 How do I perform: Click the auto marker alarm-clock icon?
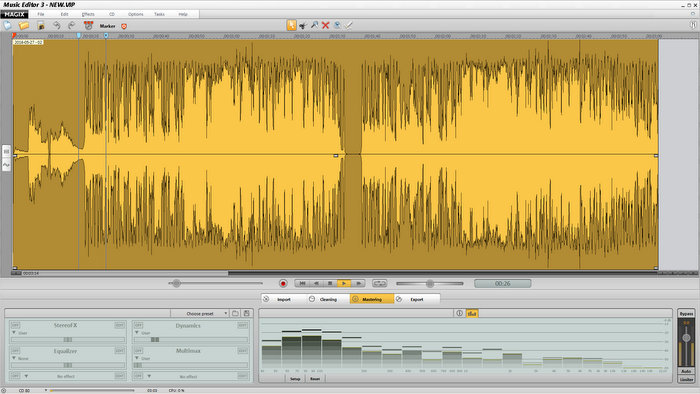(88, 25)
